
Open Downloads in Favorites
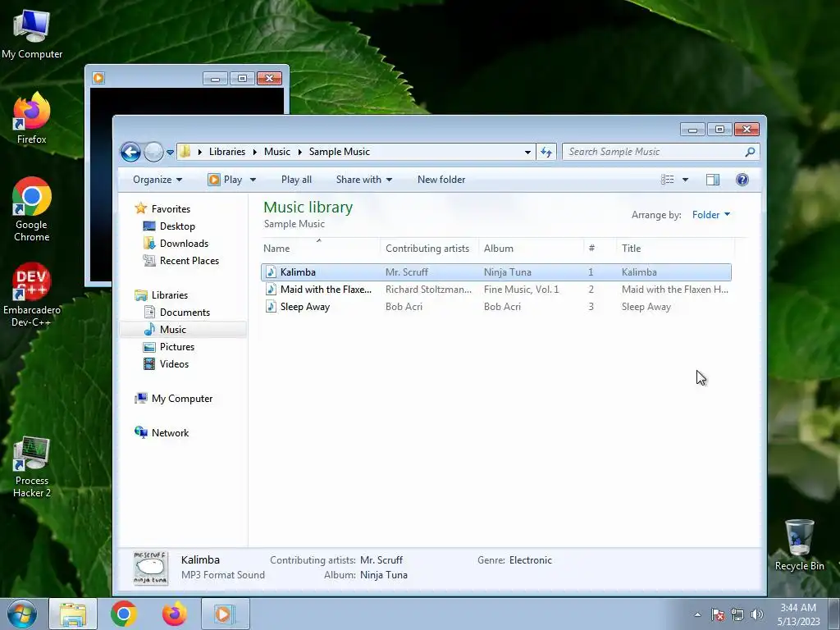point(184,243)
